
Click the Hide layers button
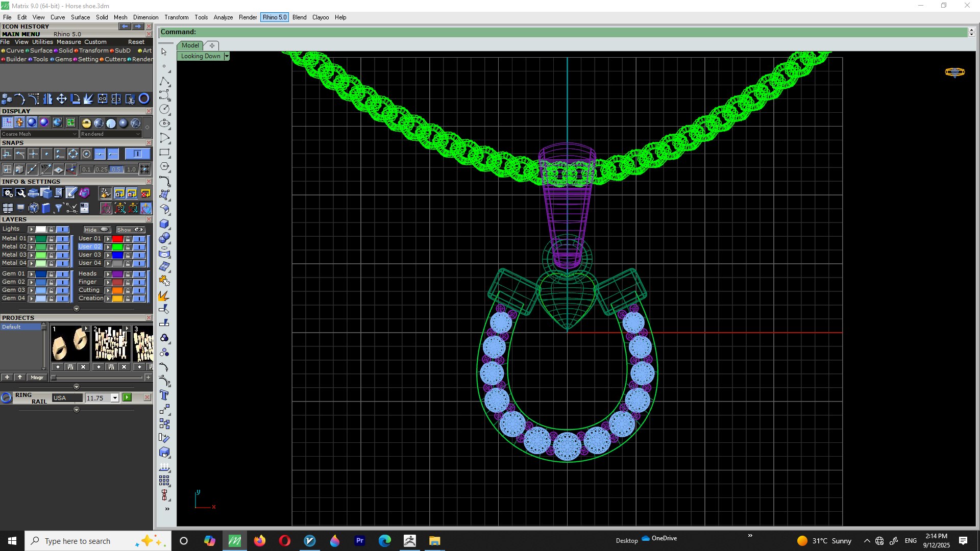coord(97,230)
